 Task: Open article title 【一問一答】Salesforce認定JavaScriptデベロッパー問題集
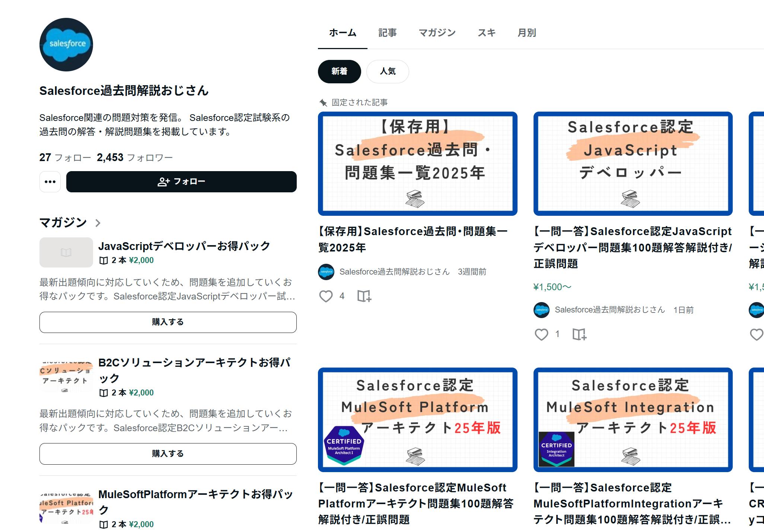tap(633, 247)
